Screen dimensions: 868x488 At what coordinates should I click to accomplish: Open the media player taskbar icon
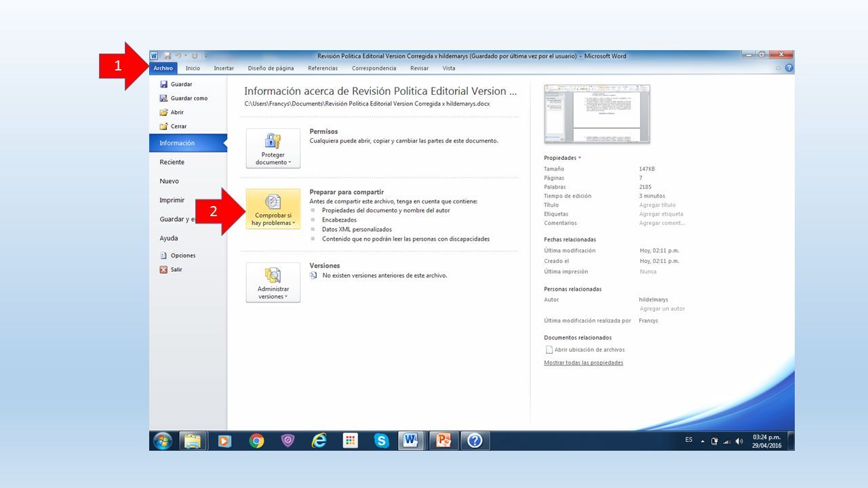pos(224,441)
